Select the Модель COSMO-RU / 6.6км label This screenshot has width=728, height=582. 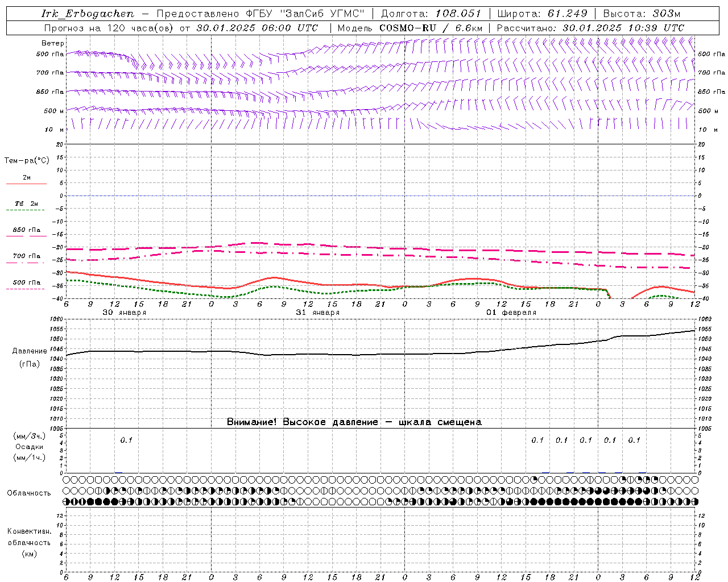[x=409, y=28]
